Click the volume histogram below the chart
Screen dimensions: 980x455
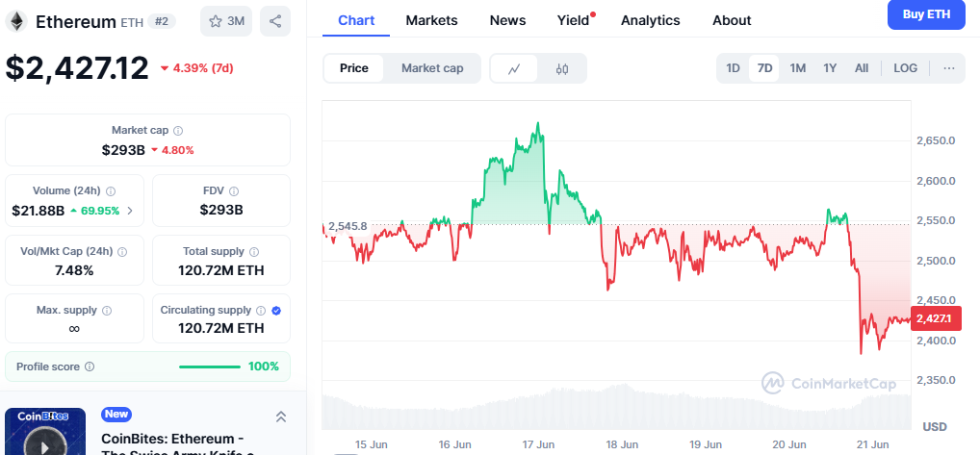616,407
